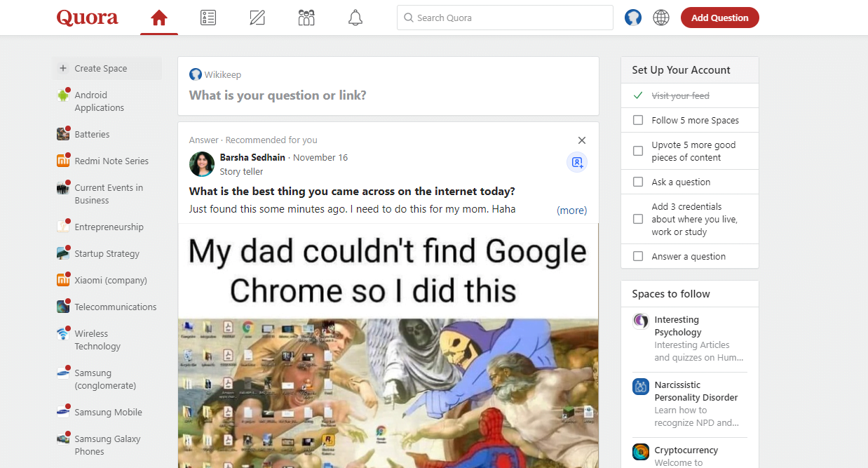Open the Batteries space icon

[x=63, y=134]
